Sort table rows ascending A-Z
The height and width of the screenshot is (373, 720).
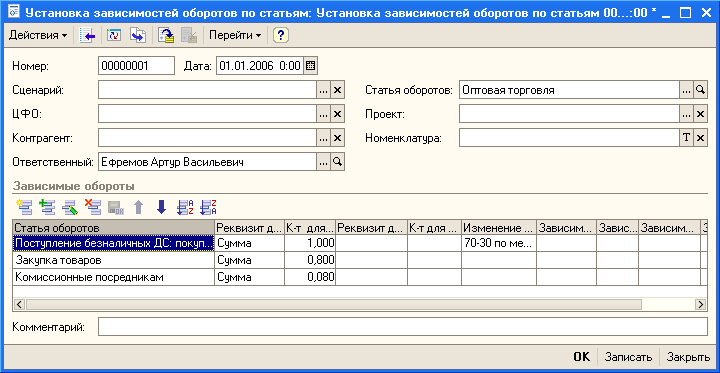tap(185, 208)
